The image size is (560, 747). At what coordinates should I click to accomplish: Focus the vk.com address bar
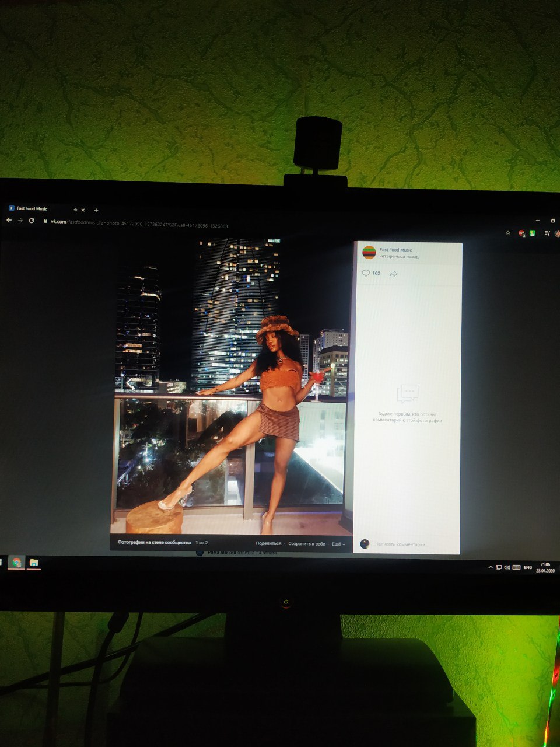139,225
